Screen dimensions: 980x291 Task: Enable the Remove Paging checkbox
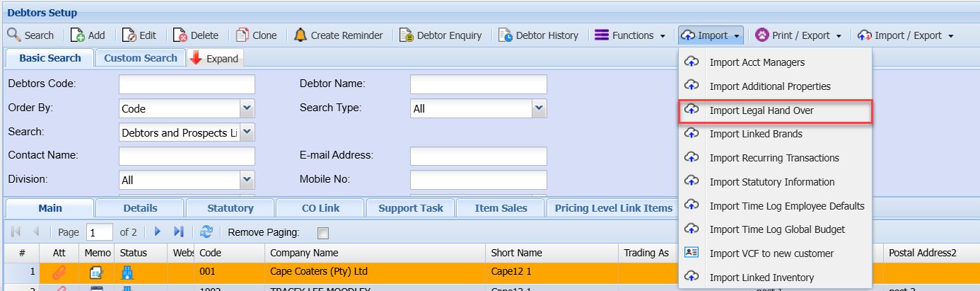coord(323,232)
